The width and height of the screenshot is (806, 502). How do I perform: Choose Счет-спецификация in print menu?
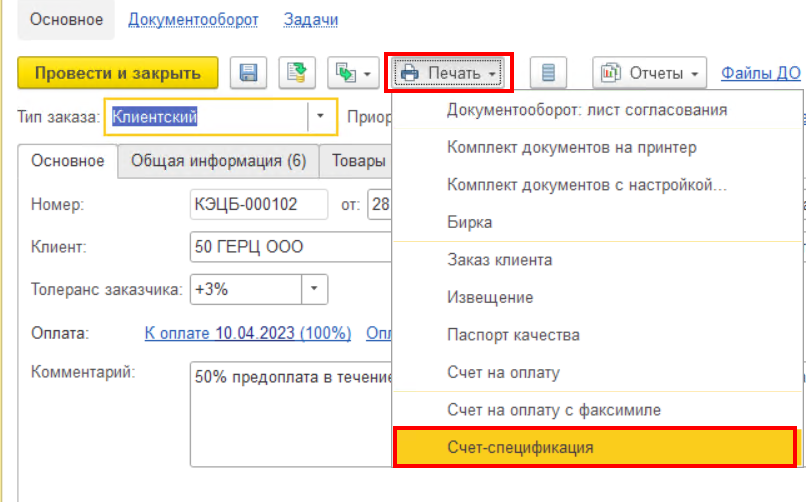(x=595, y=447)
